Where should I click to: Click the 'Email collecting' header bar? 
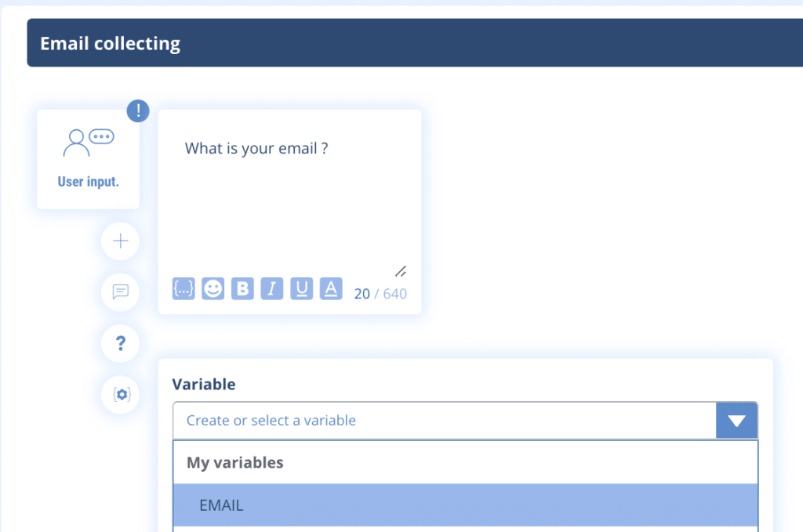pos(415,43)
